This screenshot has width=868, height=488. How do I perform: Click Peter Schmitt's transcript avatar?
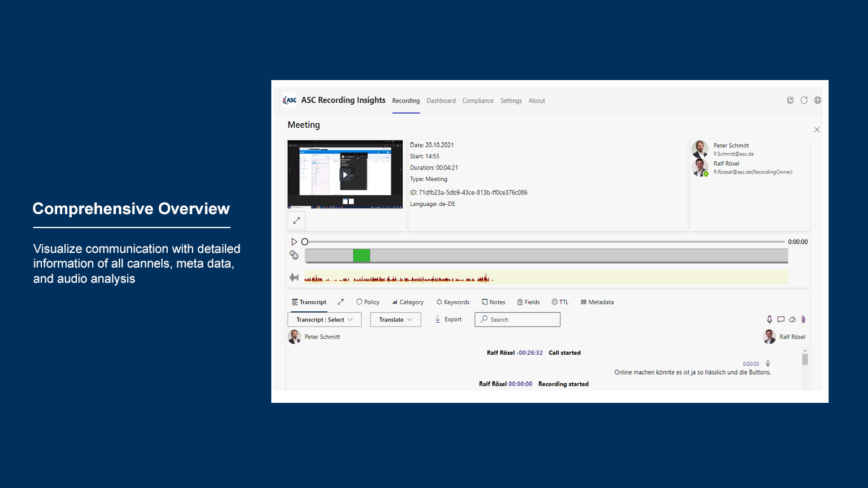(294, 337)
